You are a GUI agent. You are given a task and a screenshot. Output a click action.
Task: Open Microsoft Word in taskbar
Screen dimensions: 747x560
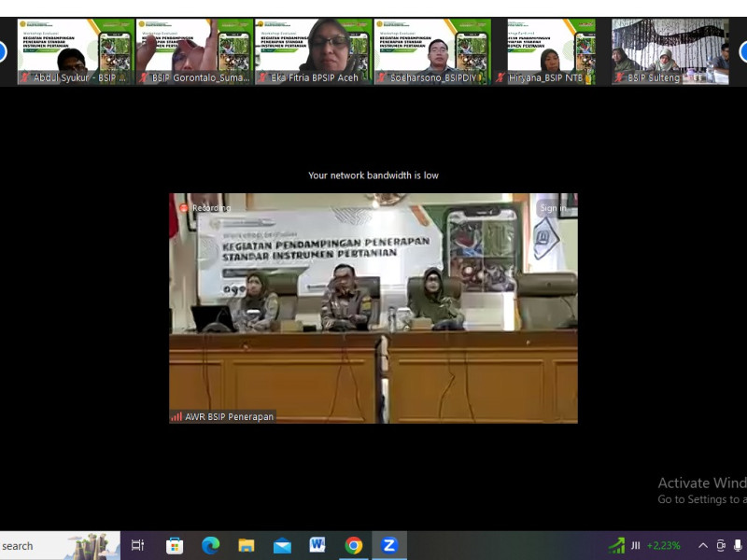(317, 545)
